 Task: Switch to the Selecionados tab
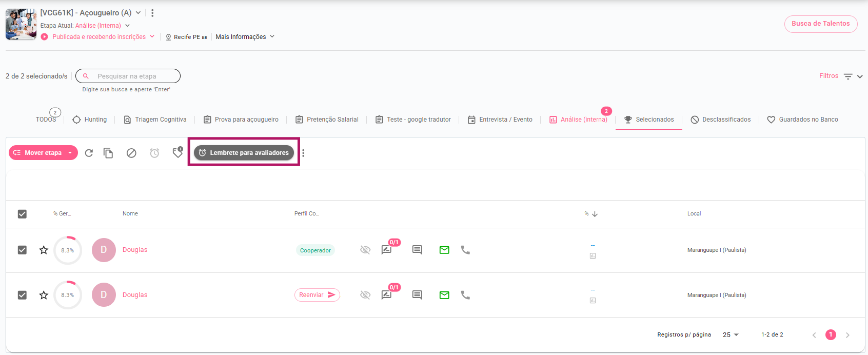tap(649, 120)
